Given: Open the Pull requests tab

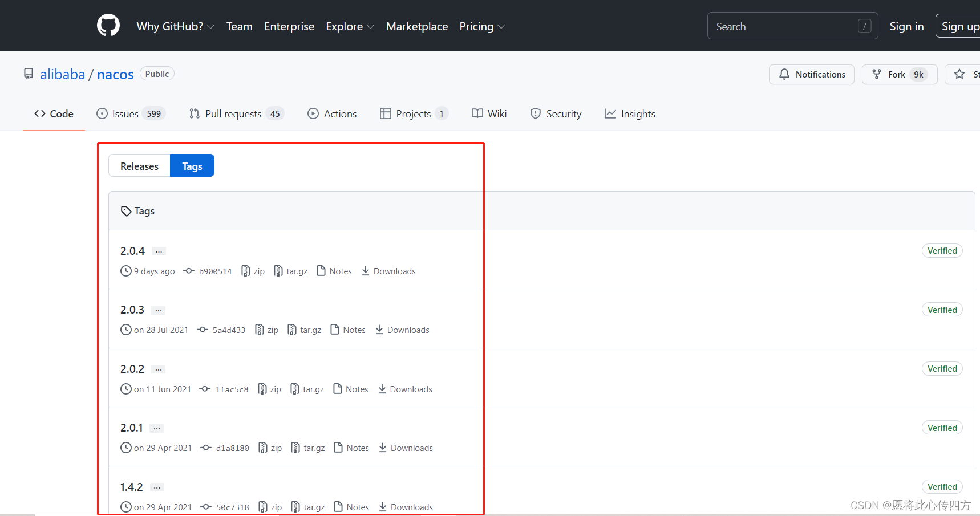Looking at the screenshot, I should (236, 113).
